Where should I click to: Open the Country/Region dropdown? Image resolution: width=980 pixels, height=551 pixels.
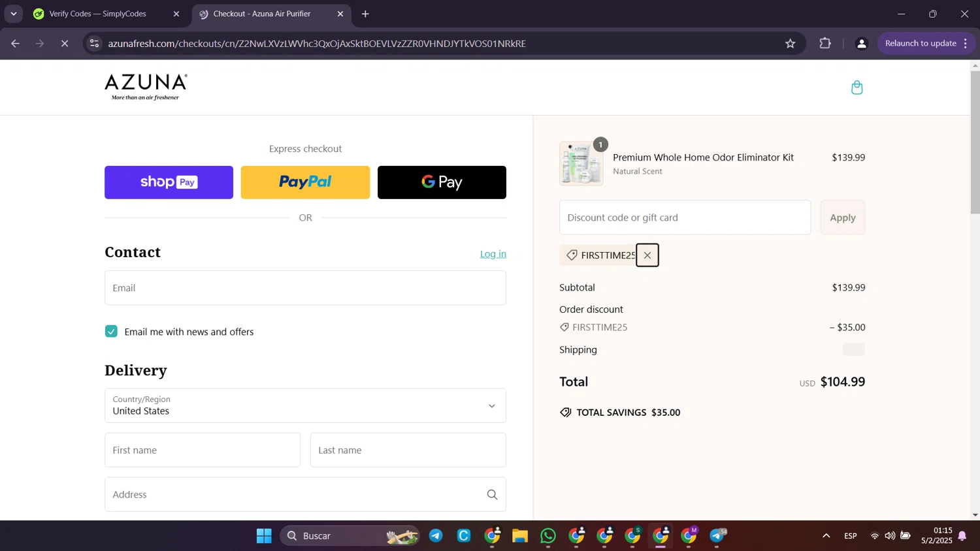(x=305, y=405)
